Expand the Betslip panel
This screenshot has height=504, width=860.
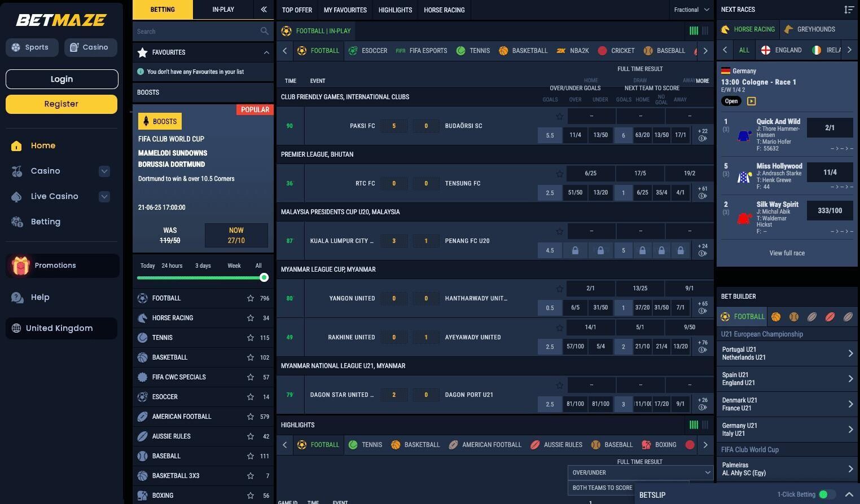[x=849, y=494]
